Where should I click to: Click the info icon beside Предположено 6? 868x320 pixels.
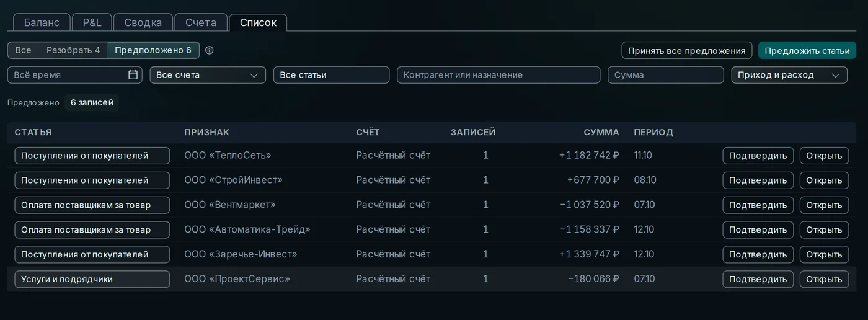[210, 50]
